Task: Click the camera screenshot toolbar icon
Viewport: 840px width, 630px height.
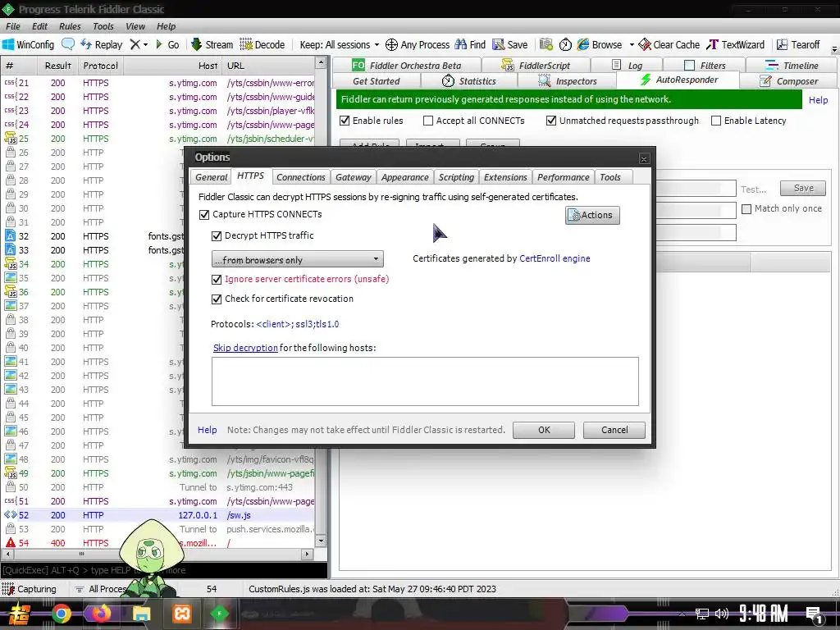Action: 546,44
